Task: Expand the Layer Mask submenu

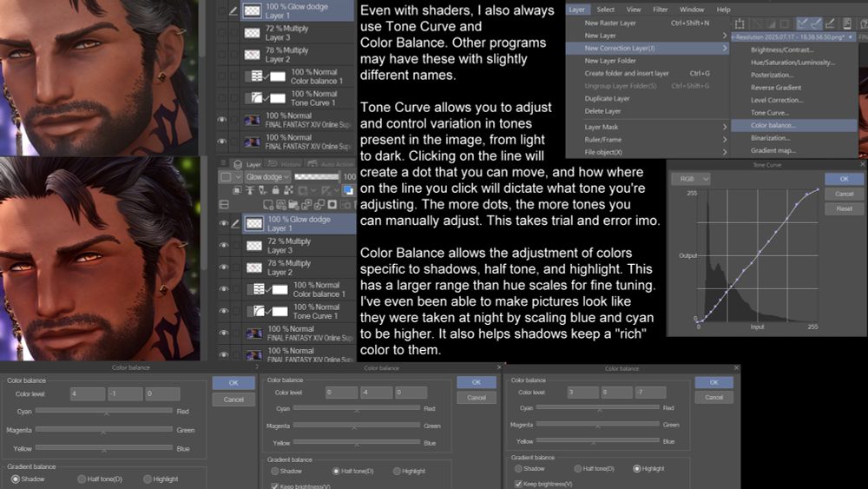Action: click(725, 127)
